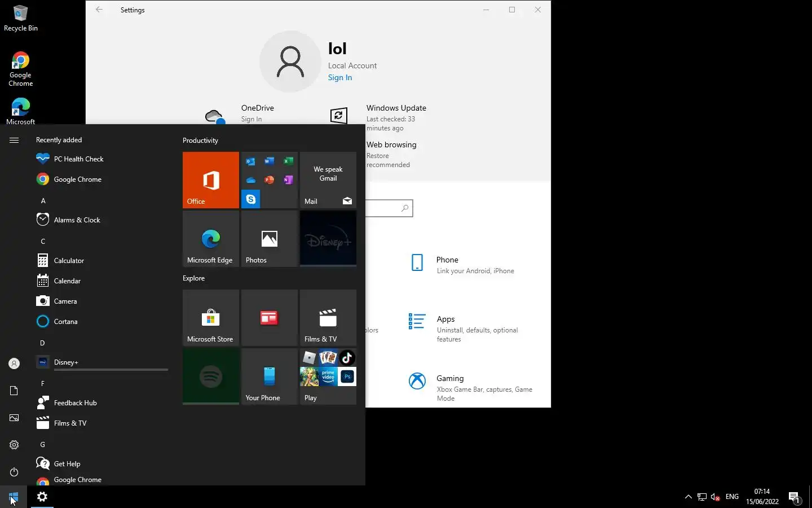Screen dimensions: 812x508
Task: Open the Spotify tile
Action: click(211, 376)
